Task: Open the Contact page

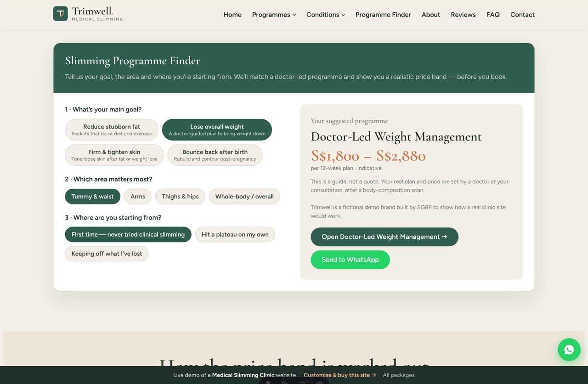Action: [522, 15]
